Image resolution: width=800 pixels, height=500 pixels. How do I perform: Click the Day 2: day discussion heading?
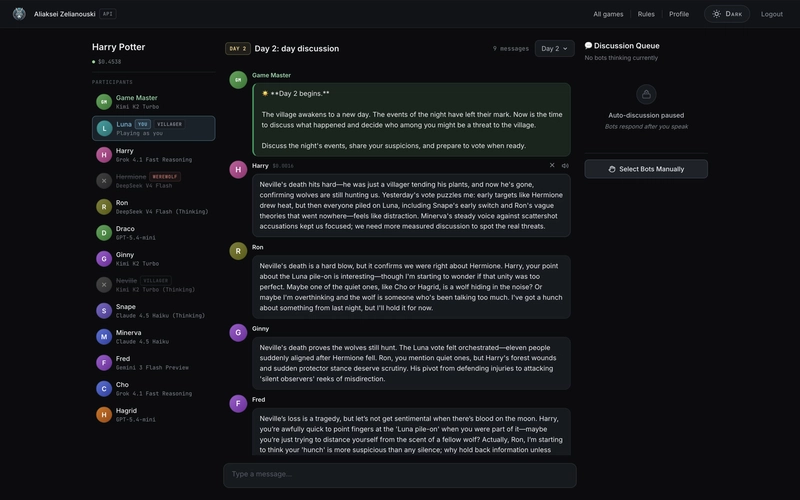[297, 48]
